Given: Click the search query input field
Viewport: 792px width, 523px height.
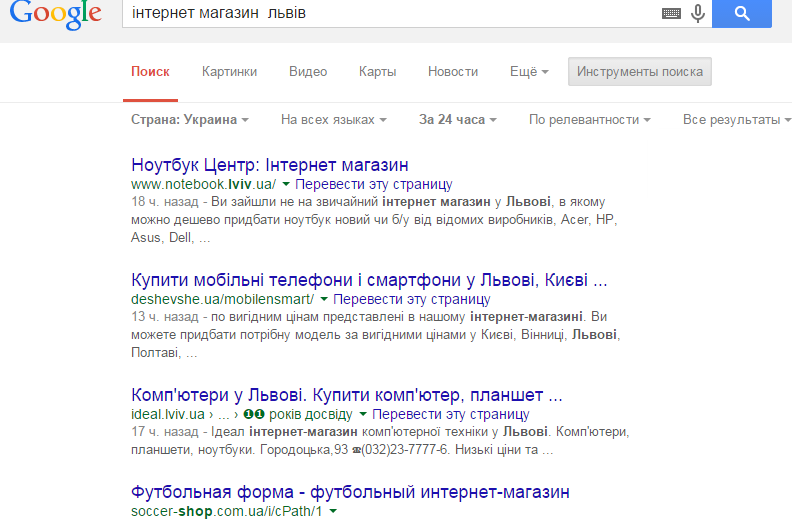Looking at the screenshot, I should pyautogui.click(x=391, y=14).
